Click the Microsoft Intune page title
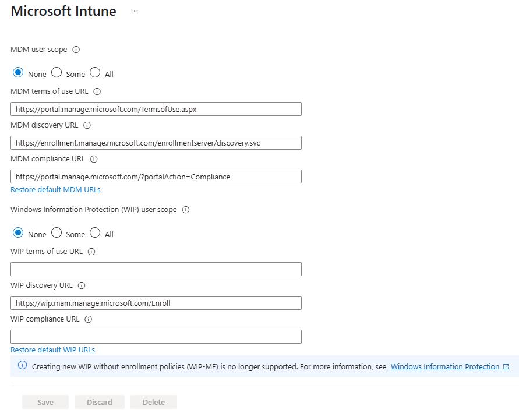 point(63,11)
